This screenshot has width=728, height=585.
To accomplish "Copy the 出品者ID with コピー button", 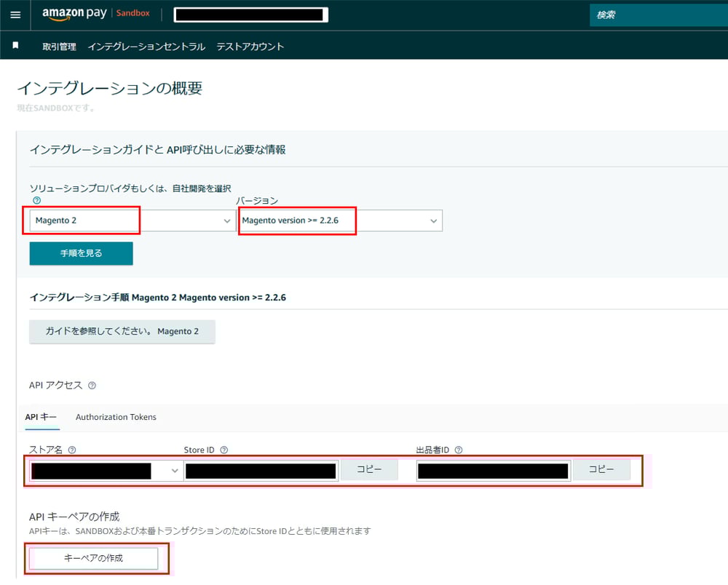I will [x=601, y=469].
